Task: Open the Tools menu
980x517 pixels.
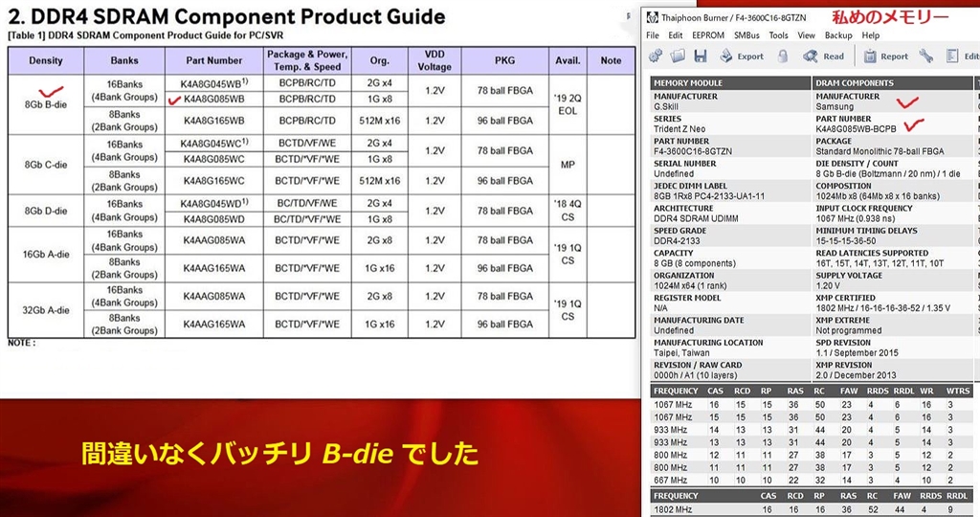Action: (779, 35)
